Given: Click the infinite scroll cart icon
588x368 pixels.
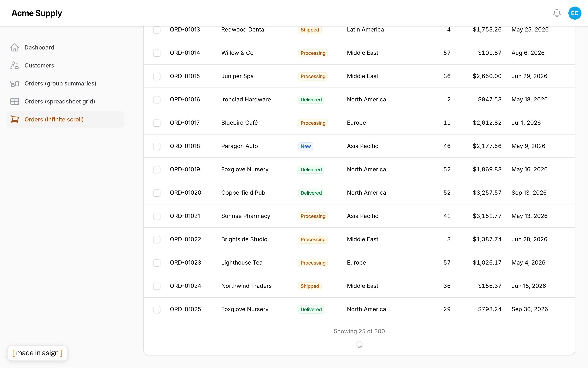Looking at the screenshot, I should pyautogui.click(x=14, y=120).
